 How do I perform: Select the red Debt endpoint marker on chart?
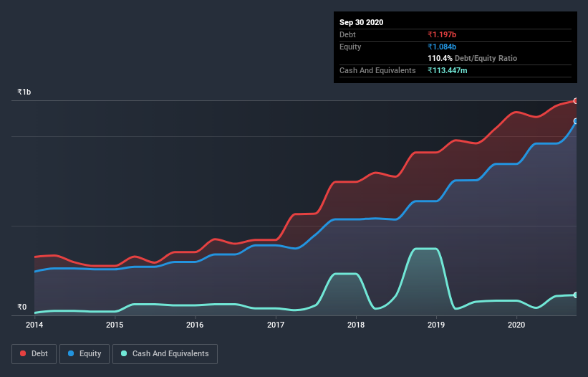tap(575, 101)
